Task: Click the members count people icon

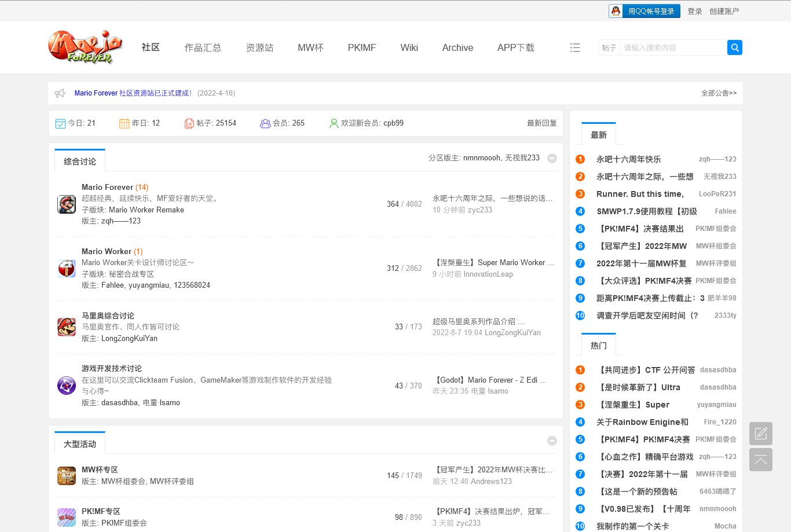Action: tap(265, 123)
